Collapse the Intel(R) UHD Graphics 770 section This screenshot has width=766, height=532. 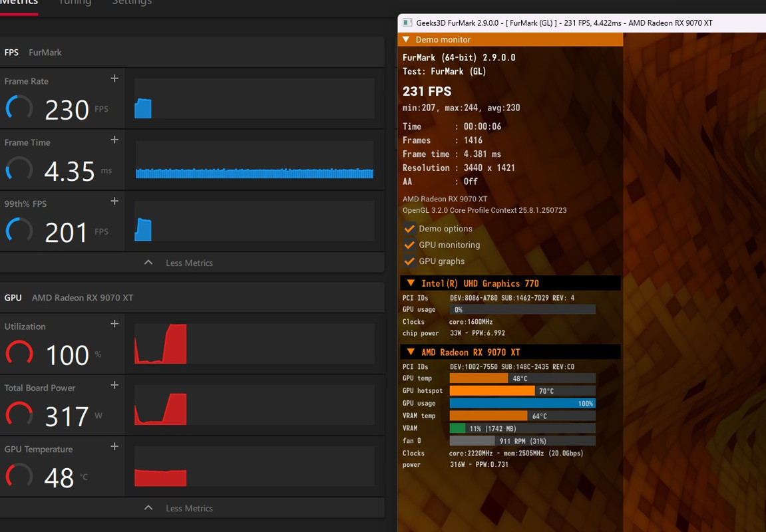[411, 283]
